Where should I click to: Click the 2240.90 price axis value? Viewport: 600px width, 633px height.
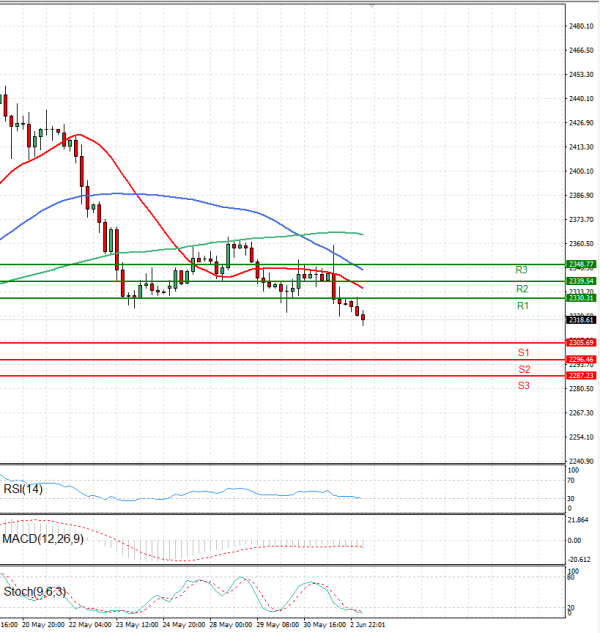[x=581, y=461]
